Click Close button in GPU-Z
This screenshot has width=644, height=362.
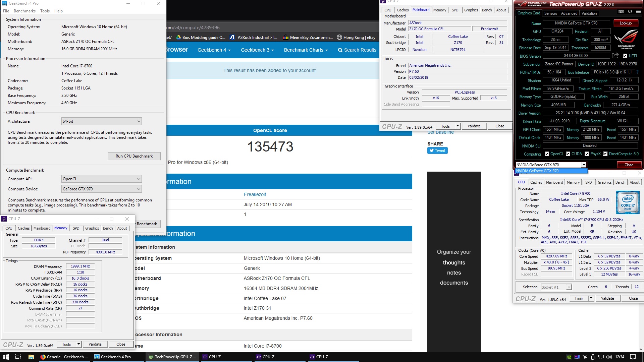[629, 165]
